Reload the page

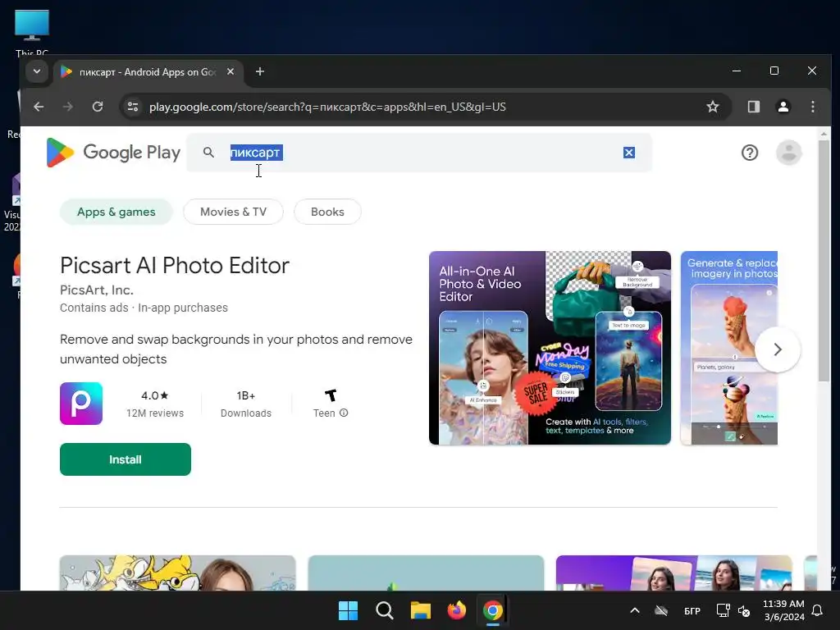coord(98,107)
